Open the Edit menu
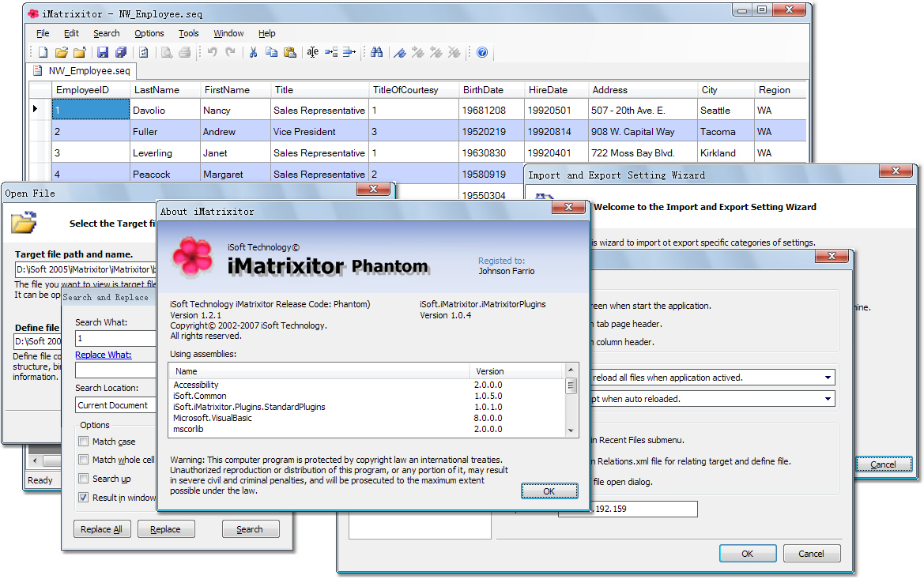 (71, 34)
